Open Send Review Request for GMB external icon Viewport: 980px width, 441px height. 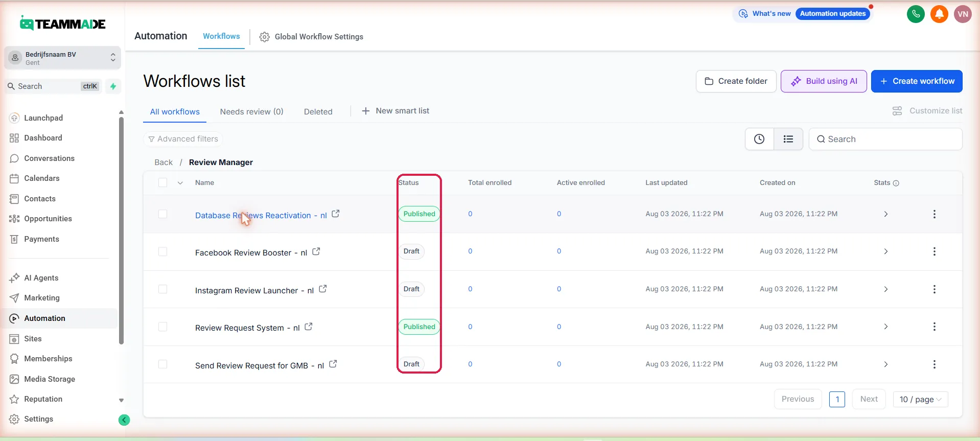pos(333,364)
